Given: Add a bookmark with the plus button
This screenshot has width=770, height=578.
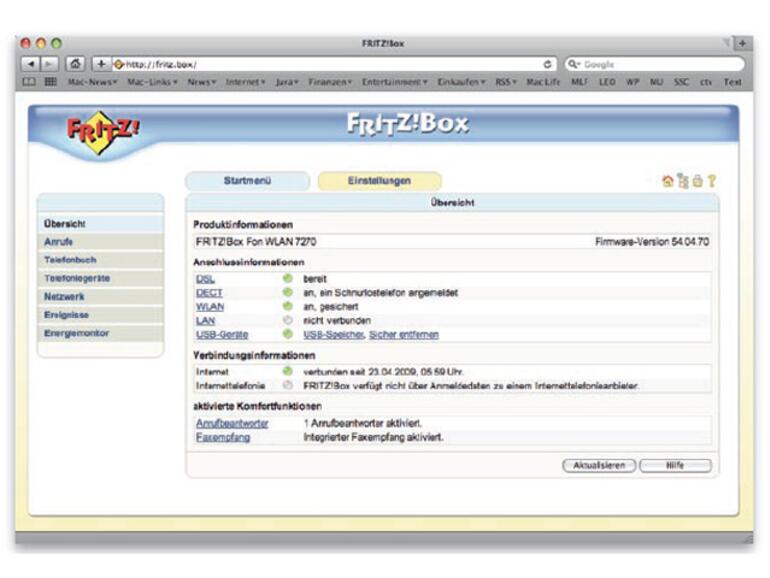Looking at the screenshot, I should 101,64.
